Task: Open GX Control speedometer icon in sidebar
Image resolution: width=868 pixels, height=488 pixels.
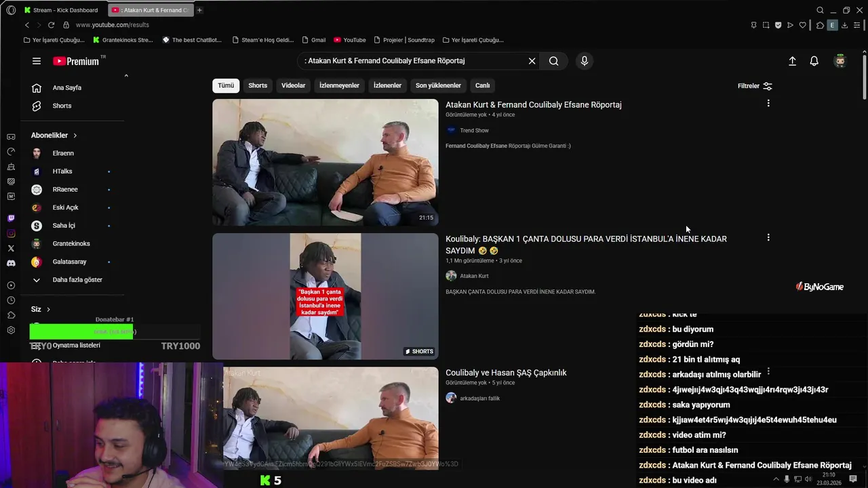Action: tap(11, 152)
